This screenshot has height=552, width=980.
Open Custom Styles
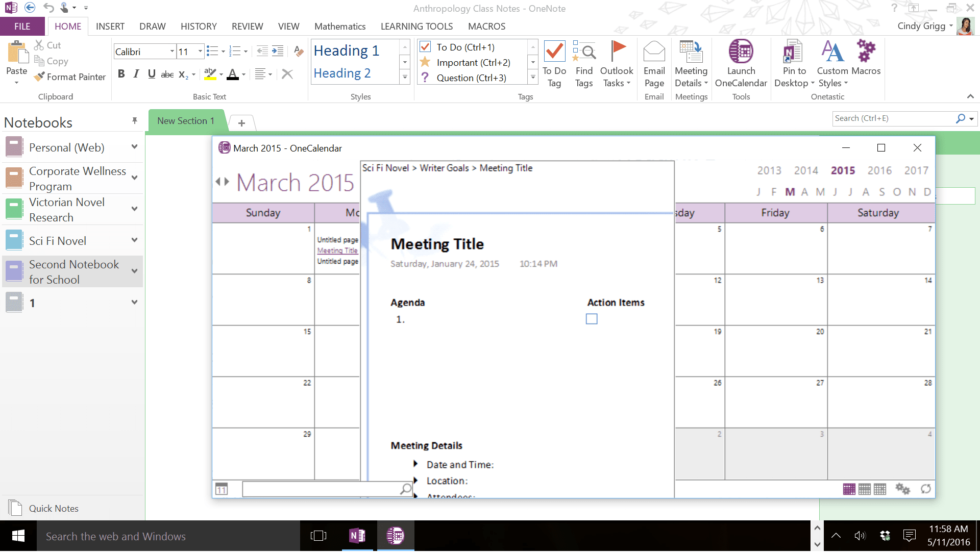[x=832, y=64]
